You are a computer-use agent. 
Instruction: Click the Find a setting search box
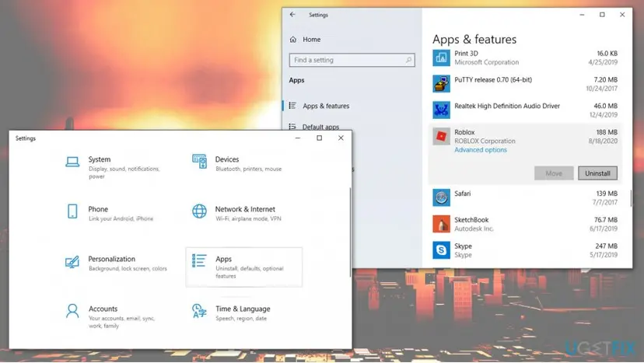click(352, 60)
